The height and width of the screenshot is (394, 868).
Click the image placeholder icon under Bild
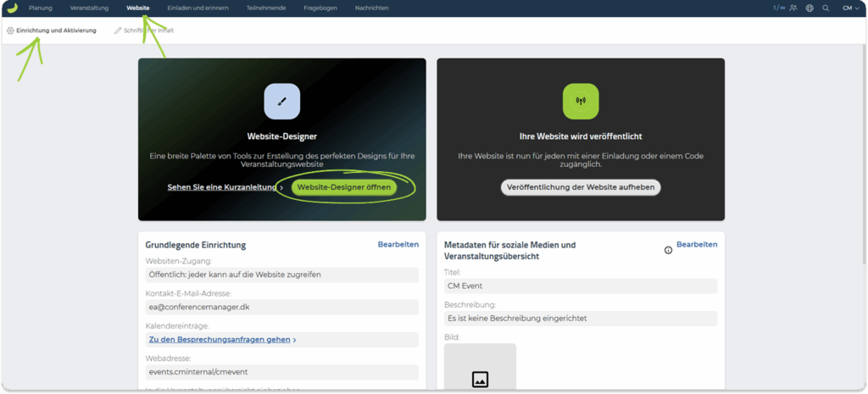tap(480, 380)
